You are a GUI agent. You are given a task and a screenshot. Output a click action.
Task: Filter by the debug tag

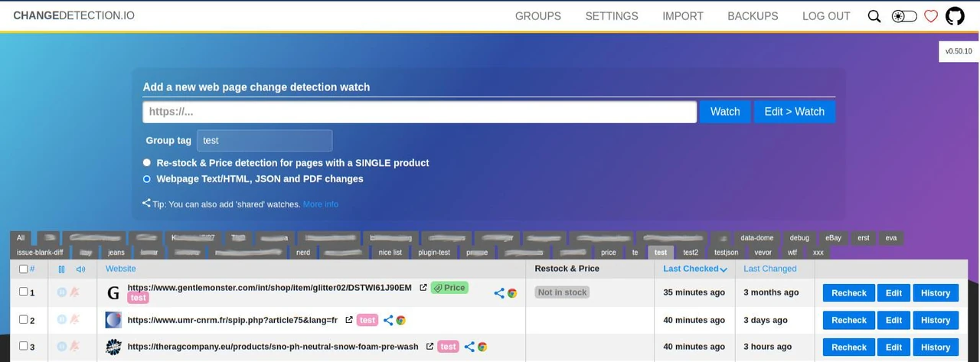[799, 238]
